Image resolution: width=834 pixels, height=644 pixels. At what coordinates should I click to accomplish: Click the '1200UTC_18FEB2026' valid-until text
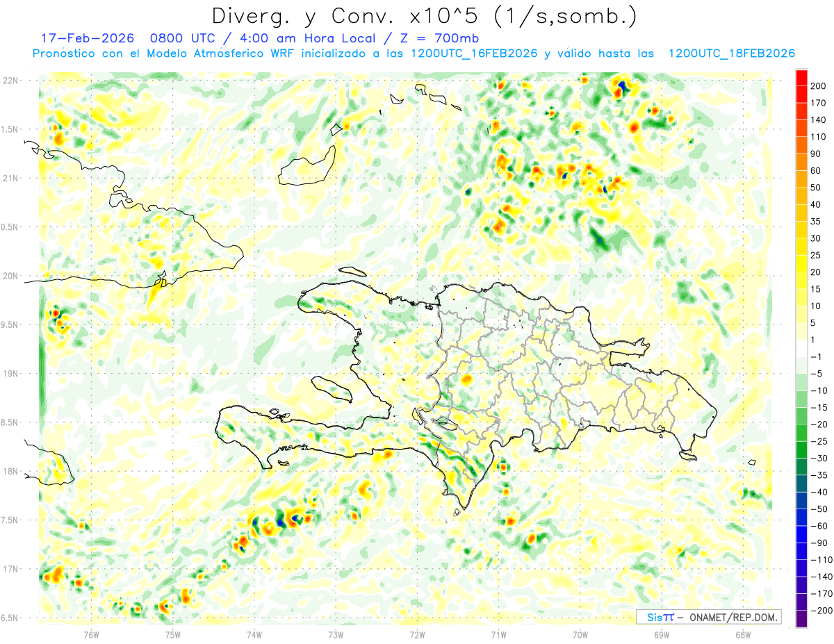pyautogui.click(x=731, y=53)
